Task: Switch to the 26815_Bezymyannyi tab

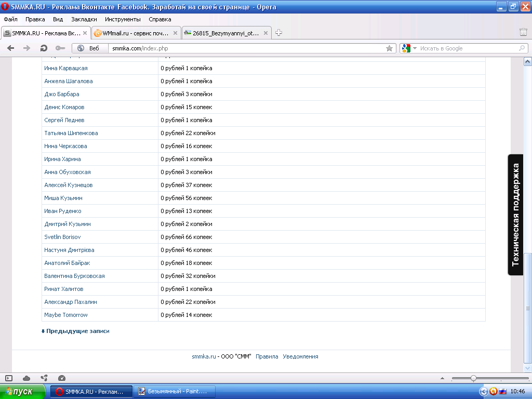Action: point(227,33)
